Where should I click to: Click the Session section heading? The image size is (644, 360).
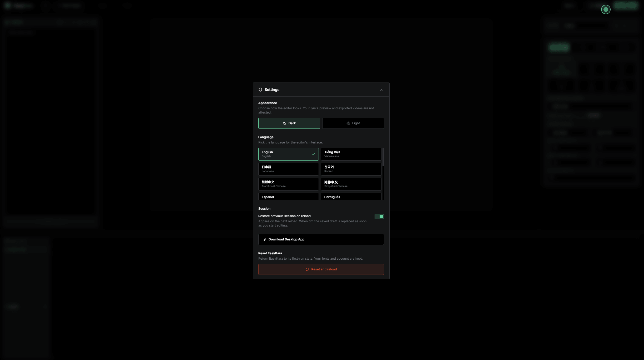pyautogui.click(x=264, y=209)
